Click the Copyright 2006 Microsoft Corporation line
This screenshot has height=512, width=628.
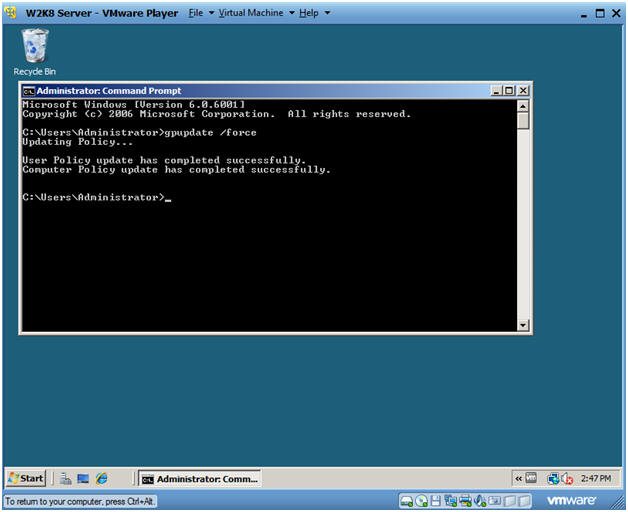click(x=217, y=114)
